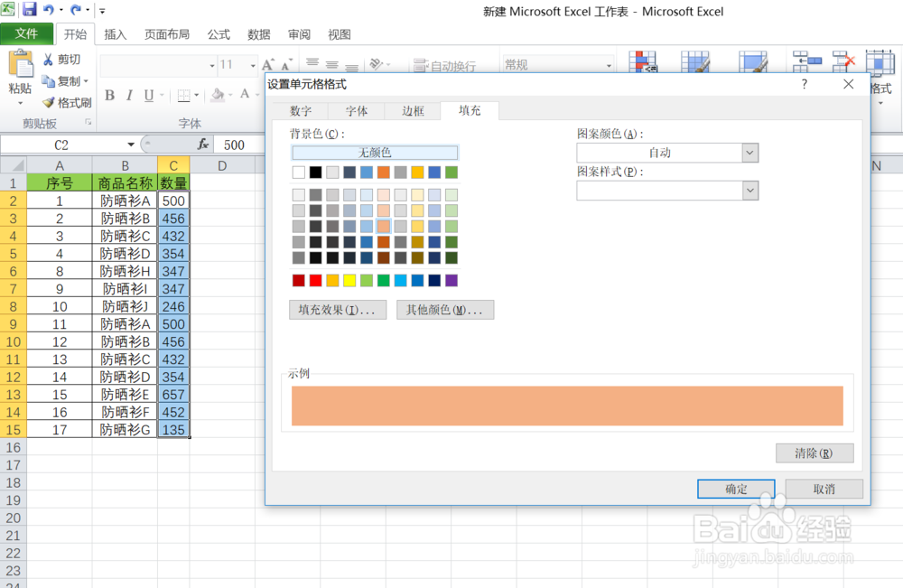This screenshot has height=588, width=903.
Task: Select the black swatch in top color row
Action: [315, 173]
